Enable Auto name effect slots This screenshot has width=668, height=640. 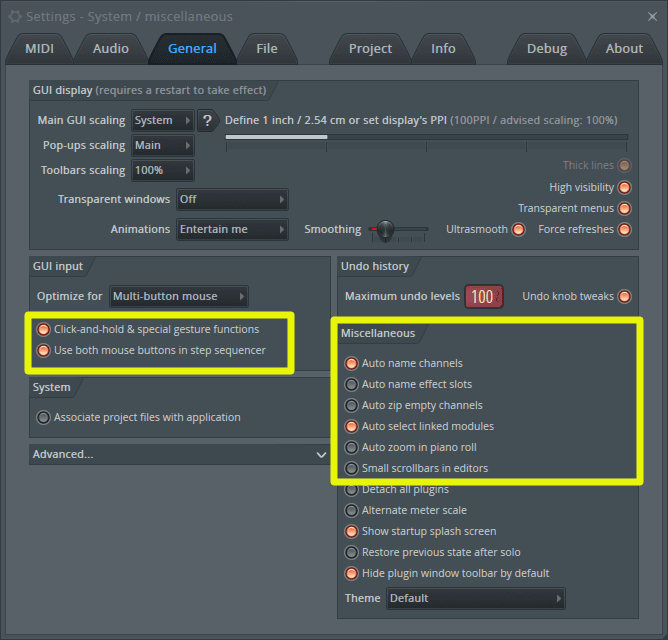pos(351,384)
